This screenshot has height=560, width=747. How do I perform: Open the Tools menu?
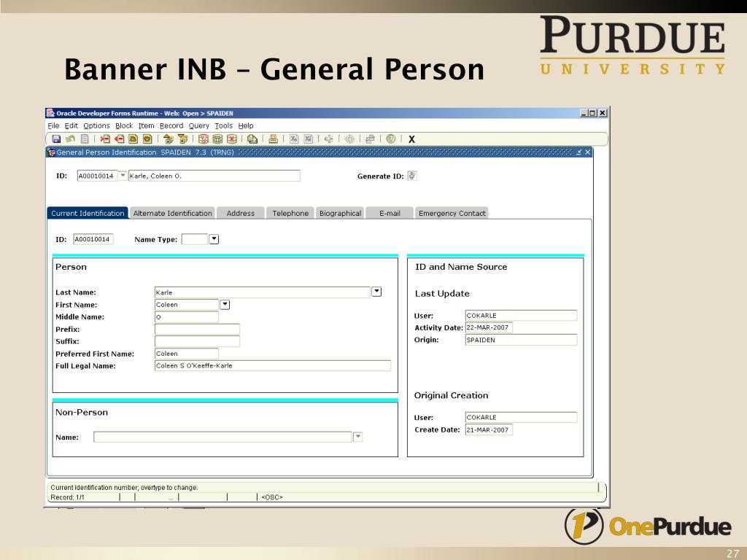223,125
